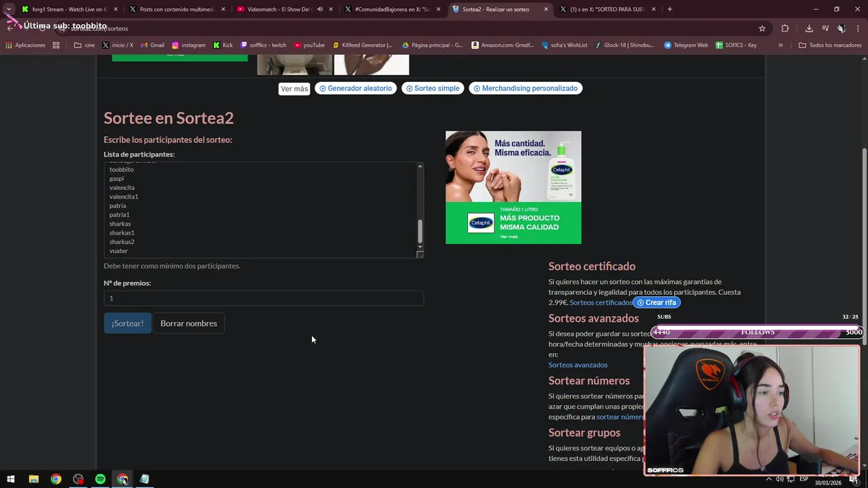
Task: Open the Todos los marcadores folder
Action: click(830, 45)
